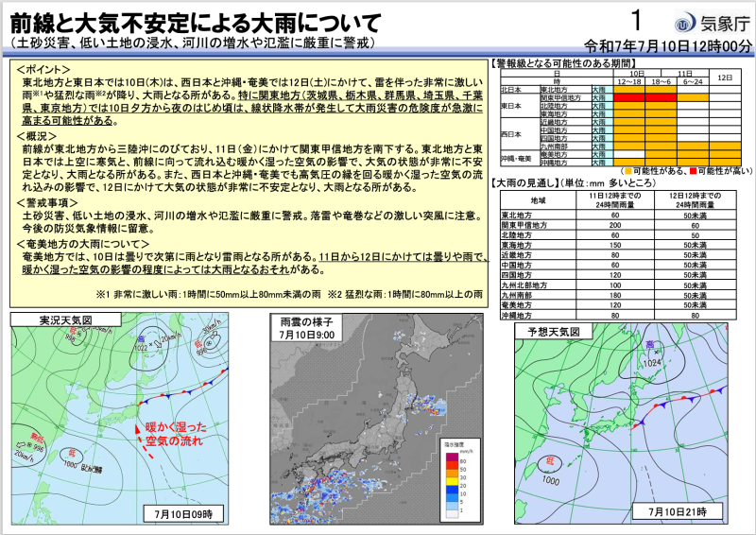Click the <奄美地方の大雨について> heading
This screenshot has height=535, width=756.
click(x=83, y=244)
